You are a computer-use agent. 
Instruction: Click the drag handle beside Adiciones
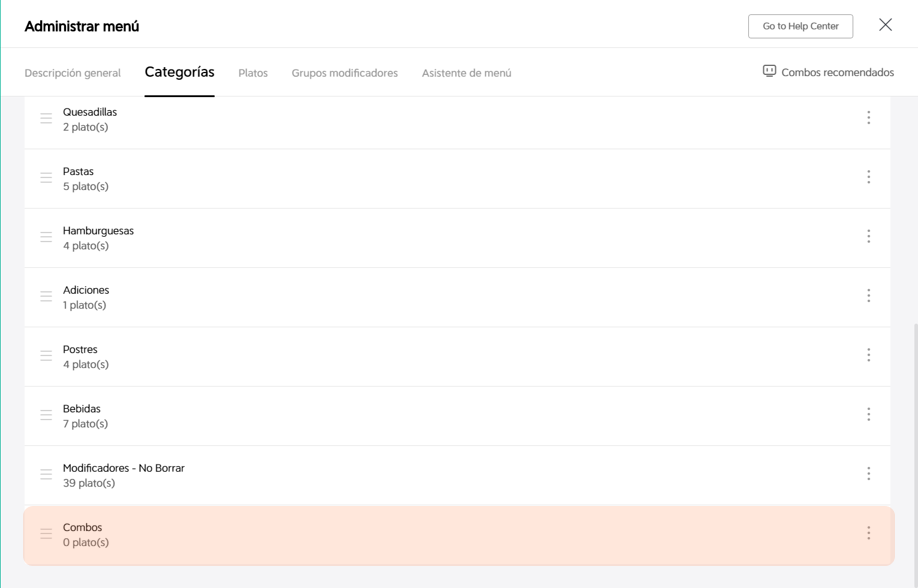46,296
